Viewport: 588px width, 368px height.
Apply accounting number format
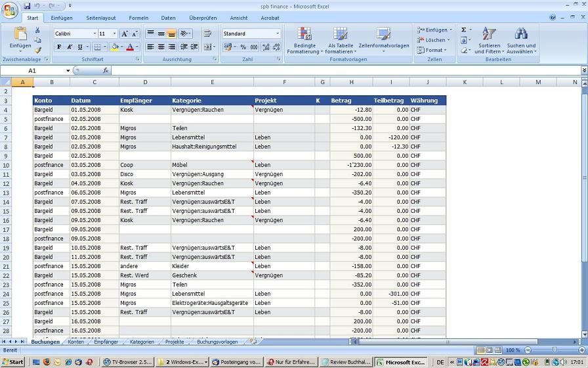click(228, 47)
